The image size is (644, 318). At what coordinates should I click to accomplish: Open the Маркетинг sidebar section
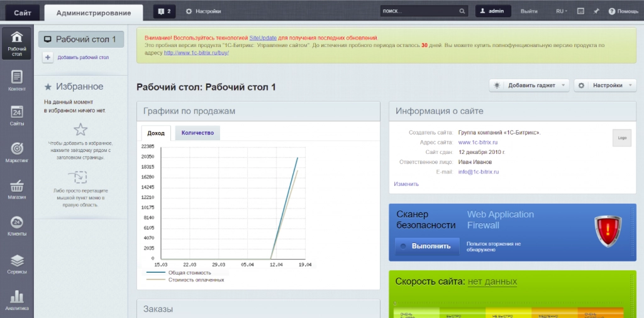click(17, 153)
